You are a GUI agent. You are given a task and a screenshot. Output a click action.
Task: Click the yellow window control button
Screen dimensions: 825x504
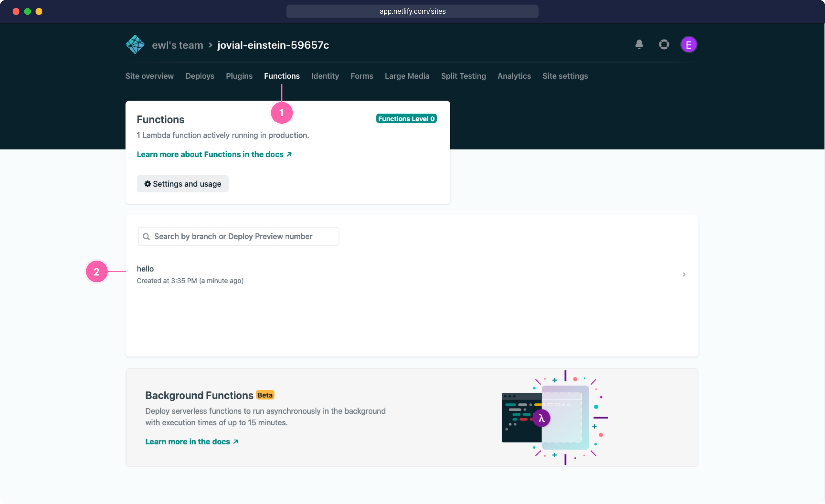[x=39, y=11]
